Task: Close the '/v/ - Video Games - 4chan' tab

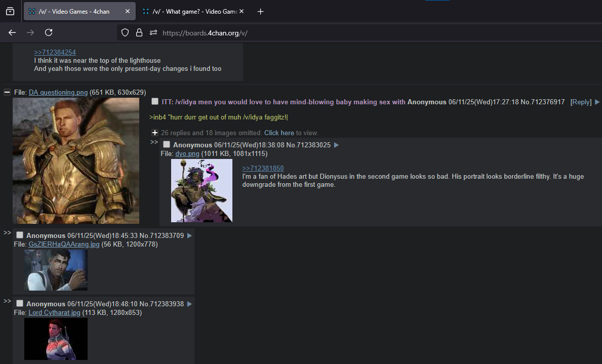Action: coord(128,12)
